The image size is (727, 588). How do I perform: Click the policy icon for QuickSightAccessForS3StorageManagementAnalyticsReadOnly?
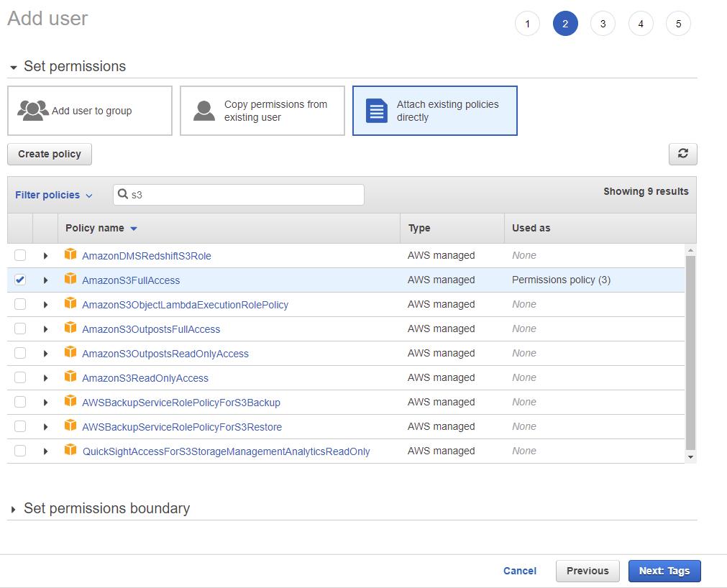[x=70, y=449]
